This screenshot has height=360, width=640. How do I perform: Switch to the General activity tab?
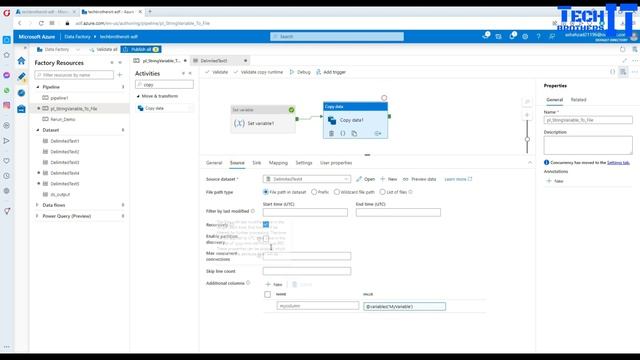(214, 163)
